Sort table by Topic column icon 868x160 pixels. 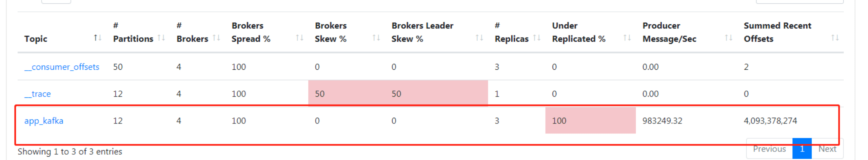click(x=98, y=38)
